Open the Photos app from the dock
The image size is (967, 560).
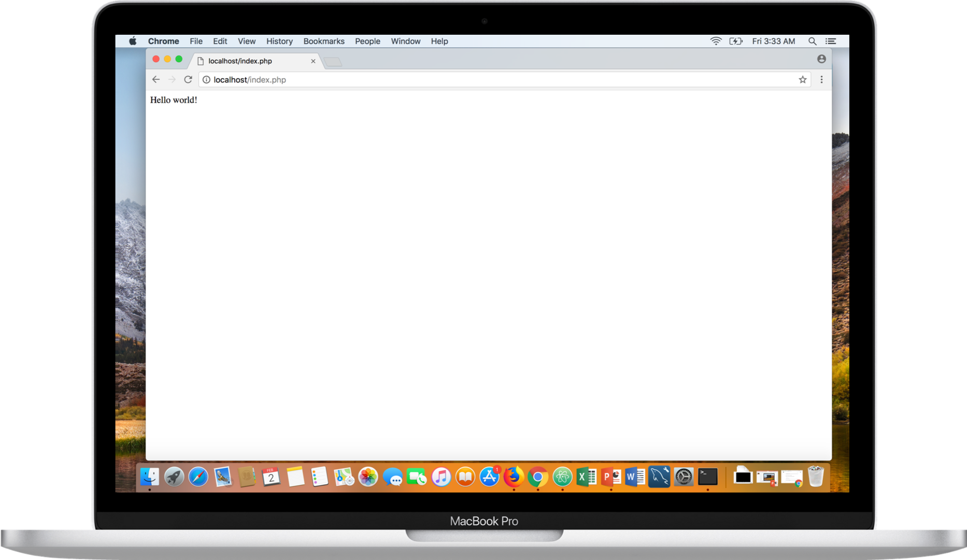(367, 477)
